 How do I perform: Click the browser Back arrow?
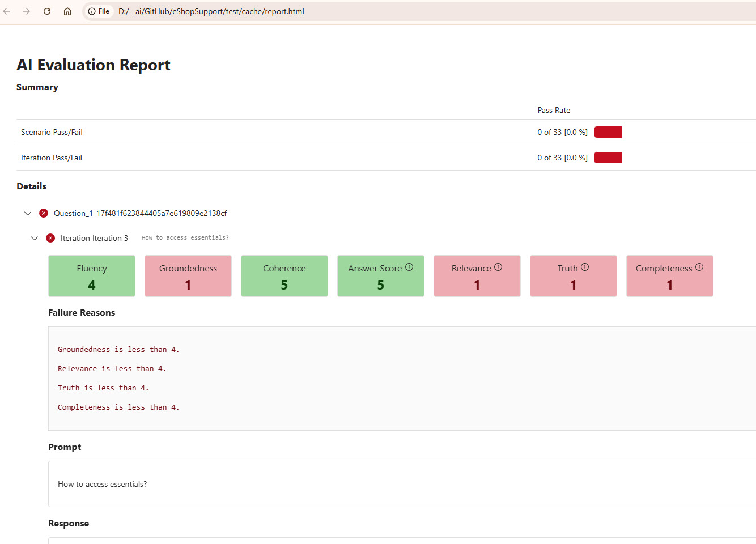pyautogui.click(x=7, y=11)
